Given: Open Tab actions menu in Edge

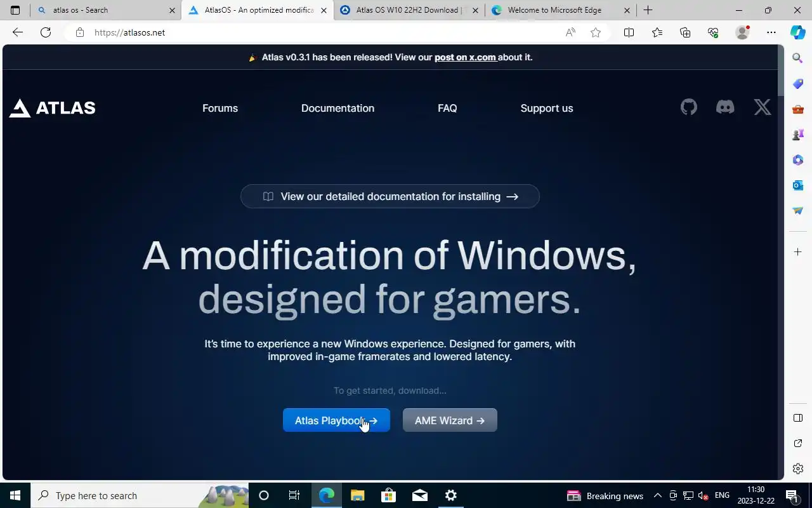Looking at the screenshot, I should 15,10.
